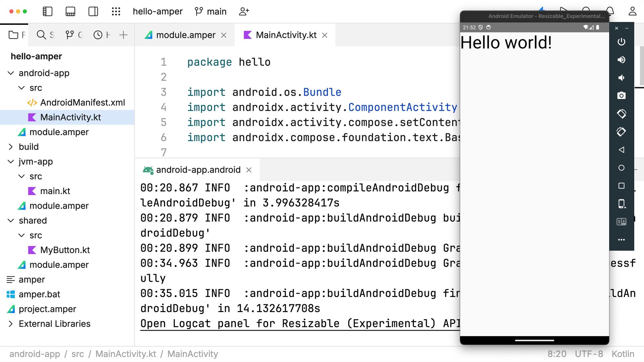The width and height of the screenshot is (644, 362).
Task: Change the UTF-8 file encoding
Action: [x=589, y=354]
